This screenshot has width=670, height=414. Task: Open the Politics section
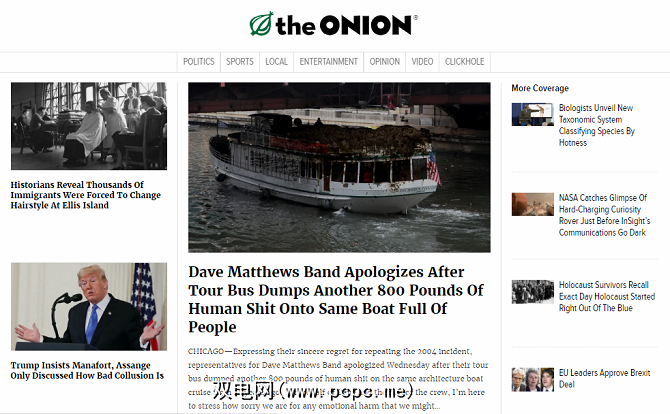tap(199, 62)
